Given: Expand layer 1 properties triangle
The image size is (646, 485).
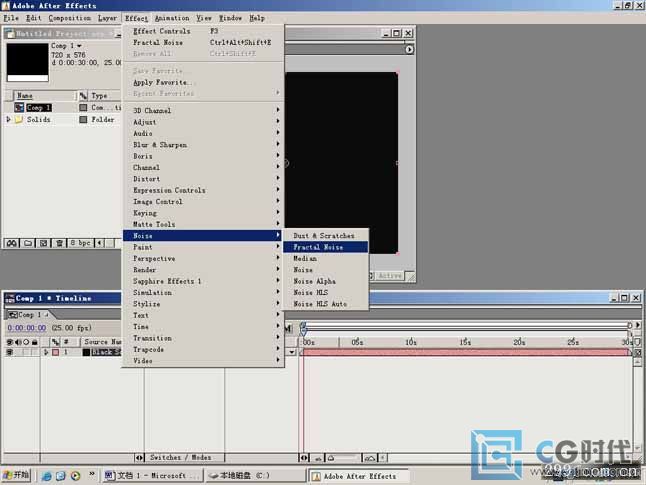Looking at the screenshot, I should point(46,352).
